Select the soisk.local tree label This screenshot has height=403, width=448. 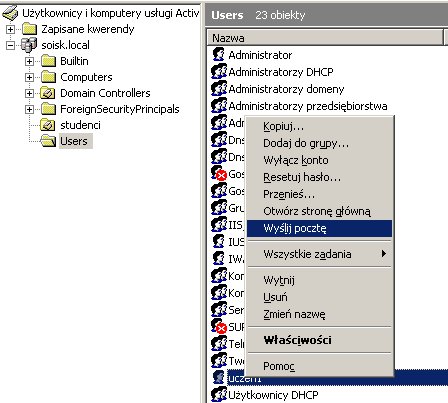click(x=65, y=45)
